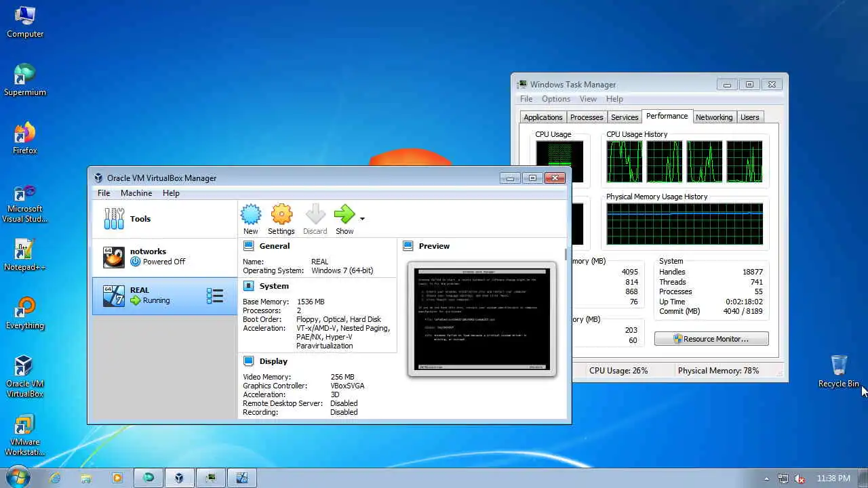Screen dimensions: 868x488
Task: Click the Discard toolbar icon
Action: tap(315, 215)
